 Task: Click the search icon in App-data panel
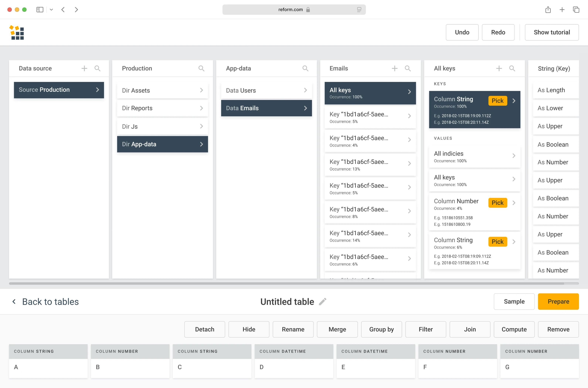(x=305, y=68)
